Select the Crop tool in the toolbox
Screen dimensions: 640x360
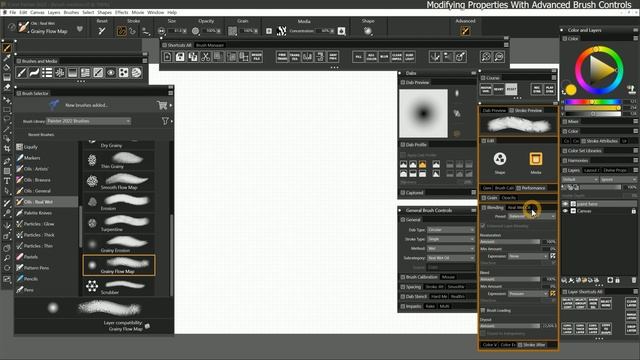click(x=7, y=149)
